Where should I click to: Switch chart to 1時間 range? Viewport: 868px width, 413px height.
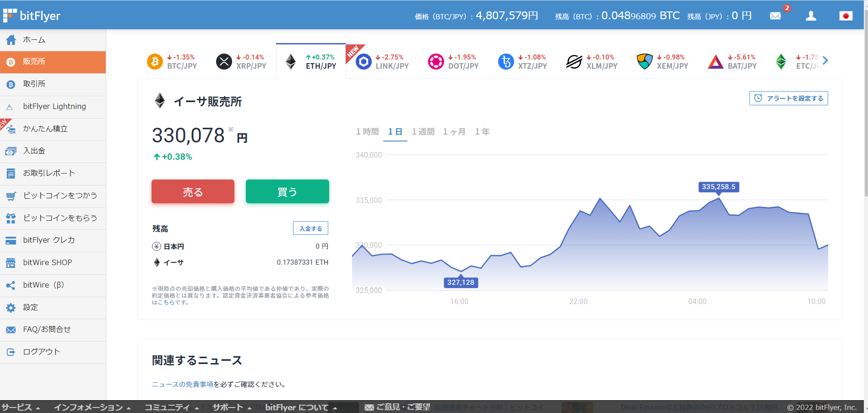(x=368, y=132)
